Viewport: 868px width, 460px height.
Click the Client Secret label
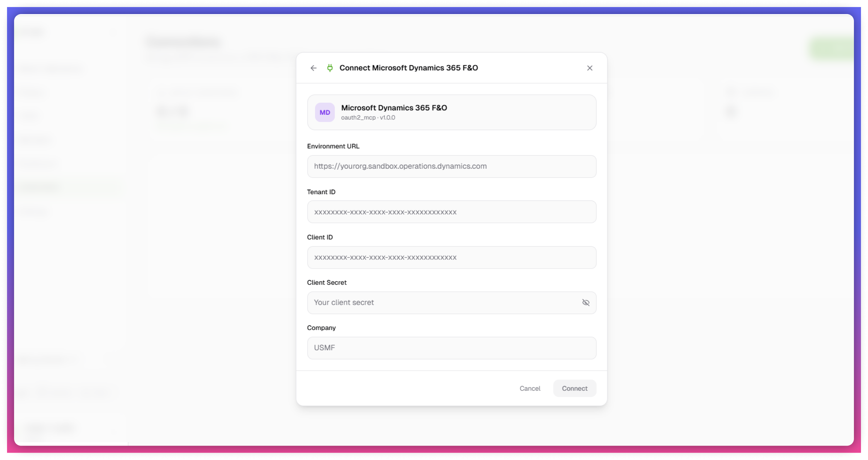click(327, 283)
